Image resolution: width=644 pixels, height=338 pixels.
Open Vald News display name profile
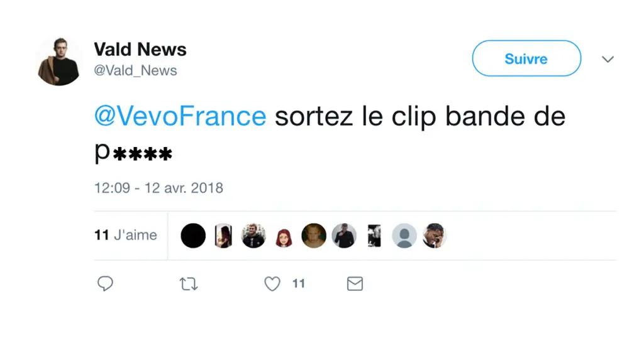[x=140, y=49]
